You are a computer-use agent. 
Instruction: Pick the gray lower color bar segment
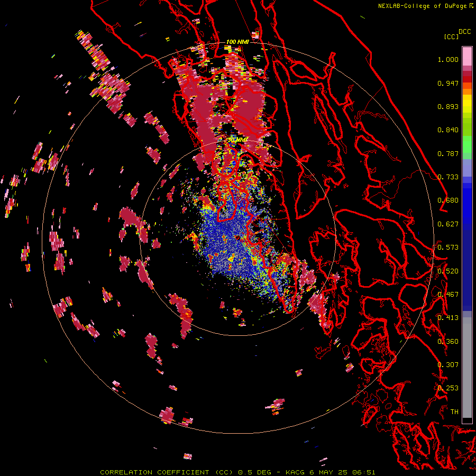click(467, 368)
